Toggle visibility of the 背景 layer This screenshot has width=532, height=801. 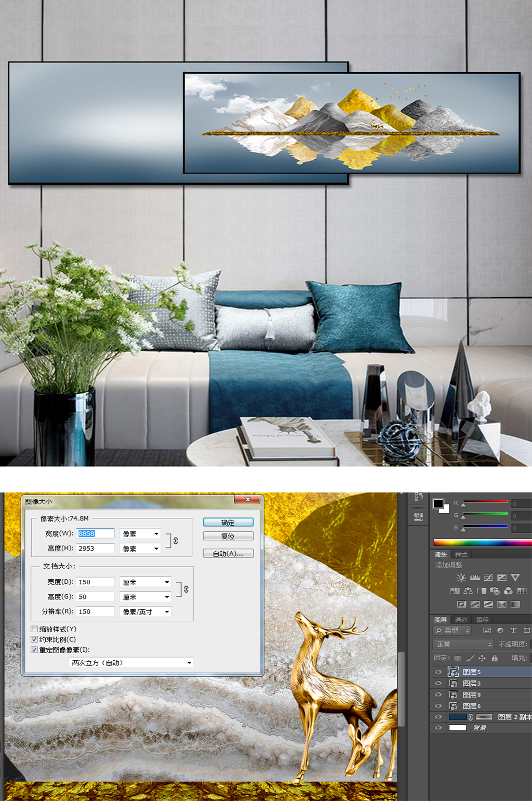[x=438, y=728]
